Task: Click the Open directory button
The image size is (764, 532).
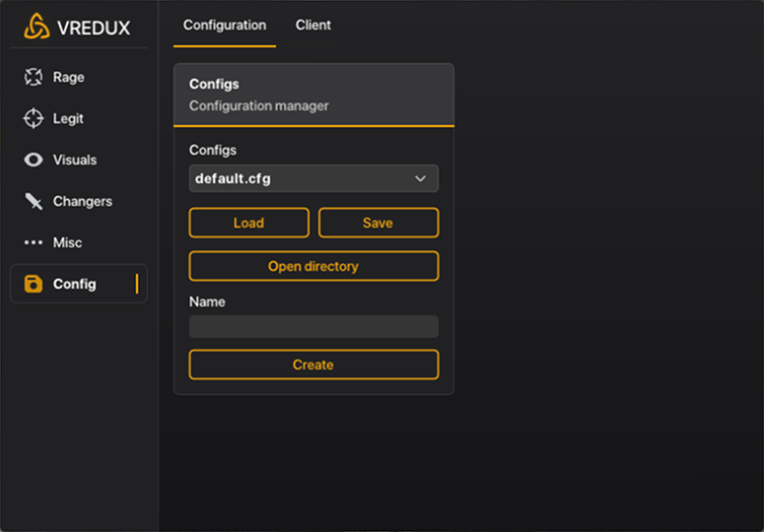Action: click(x=313, y=266)
